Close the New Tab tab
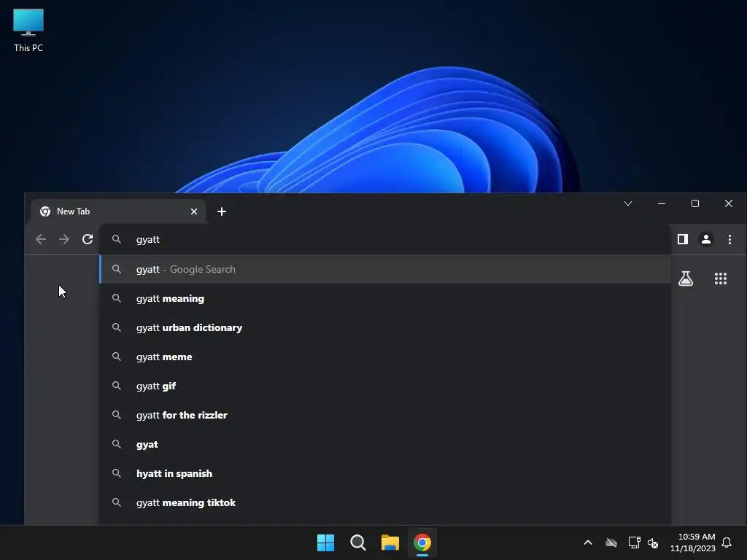The width and height of the screenshot is (747, 560). [x=194, y=211]
